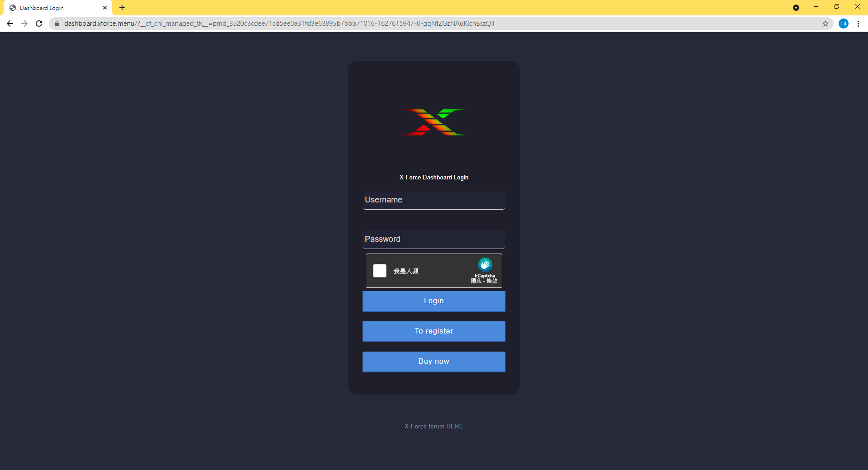Close the Dashboard Login tab
This screenshot has width=868, height=470.
tap(105, 8)
